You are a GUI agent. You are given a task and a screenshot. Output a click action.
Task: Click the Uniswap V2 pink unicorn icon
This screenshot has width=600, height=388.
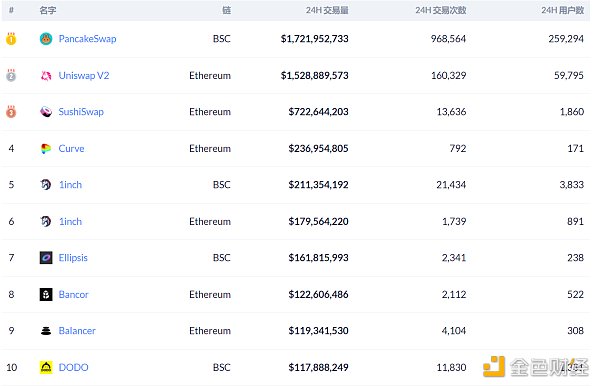pos(46,75)
